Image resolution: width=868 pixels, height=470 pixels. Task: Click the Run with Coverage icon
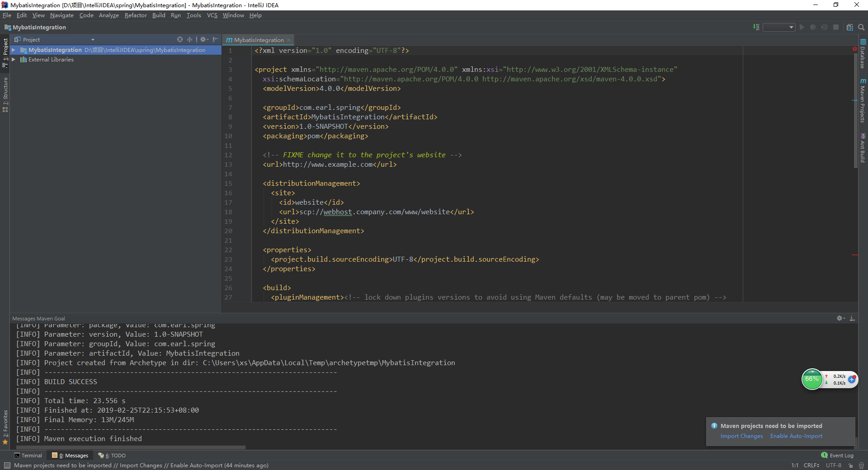tap(825, 27)
